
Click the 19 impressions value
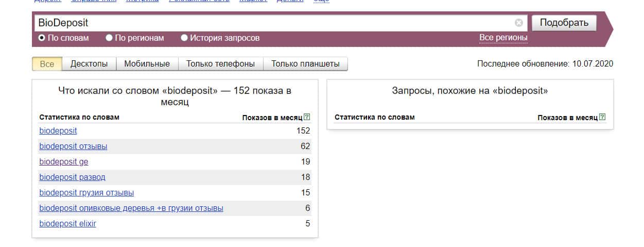pos(305,162)
